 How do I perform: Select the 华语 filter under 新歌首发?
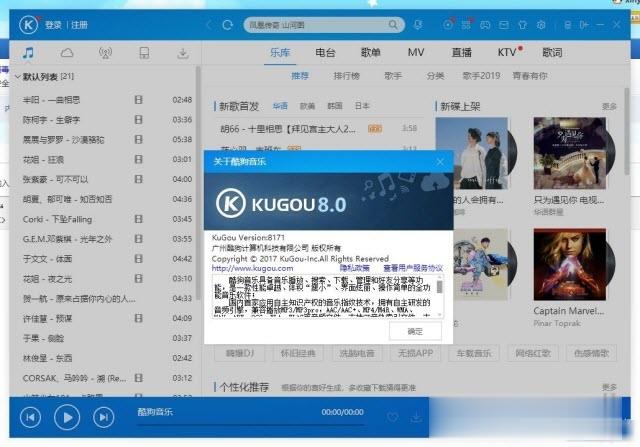click(x=280, y=106)
